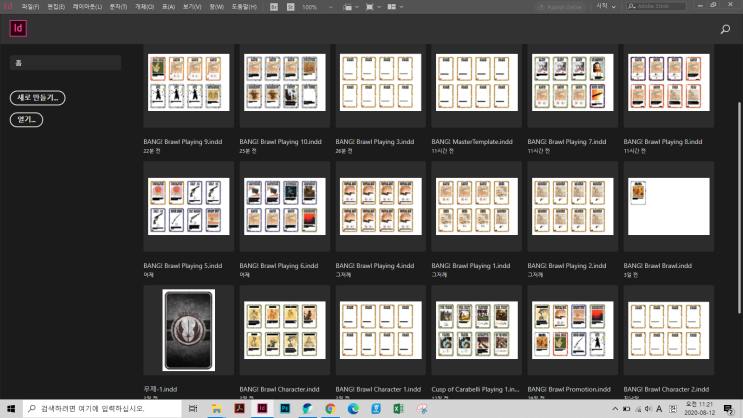The height and width of the screenshot is (418, 743).
Task: Click the volume icon in system tray
Action: (648, 409)
